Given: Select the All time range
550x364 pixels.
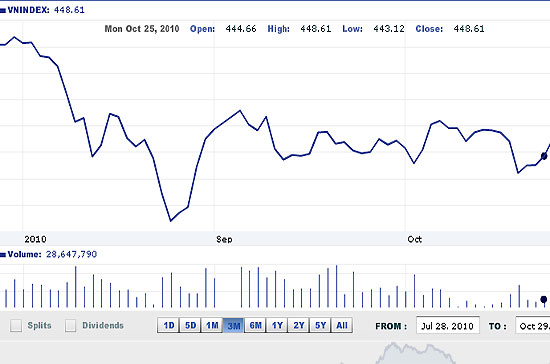Looking at the screenshot, I should pos(342,325).
